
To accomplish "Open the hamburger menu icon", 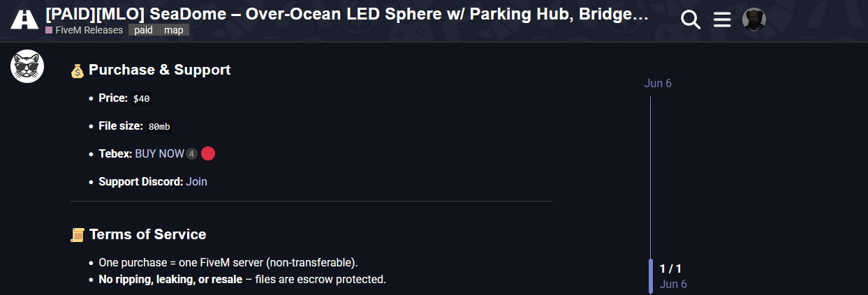I will [721, 20].
